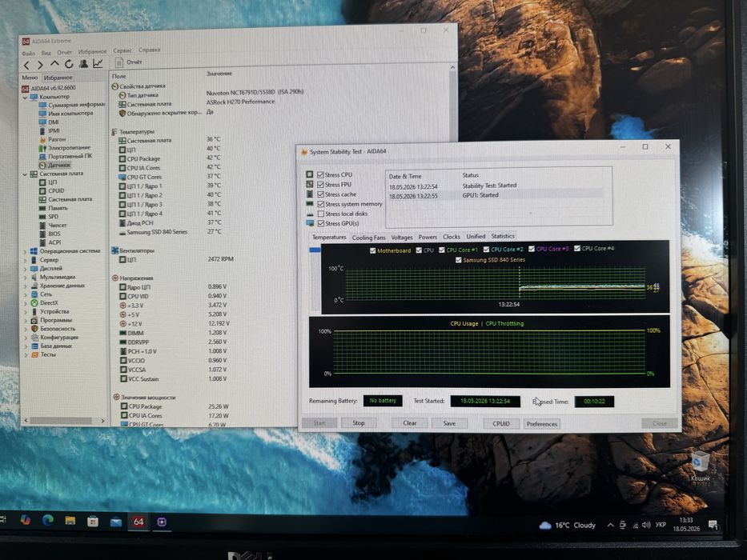Click the Preferences button
This screenshot has width=747, height=560.
(x=542, y=424)
